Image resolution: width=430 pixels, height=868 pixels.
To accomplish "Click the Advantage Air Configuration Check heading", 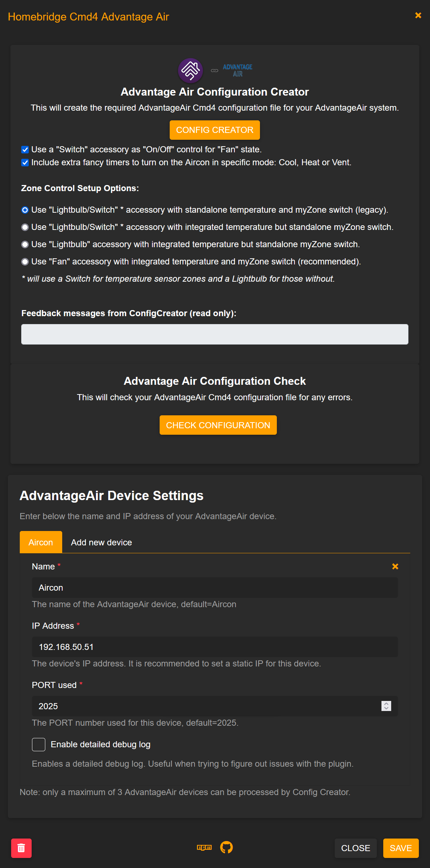I will pyautogui.click(x=215, y=381).
